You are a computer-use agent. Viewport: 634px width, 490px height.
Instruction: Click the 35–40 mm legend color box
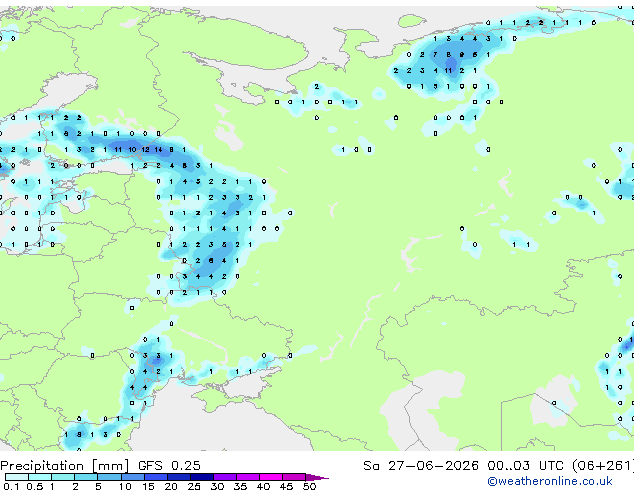pos(247,477)
